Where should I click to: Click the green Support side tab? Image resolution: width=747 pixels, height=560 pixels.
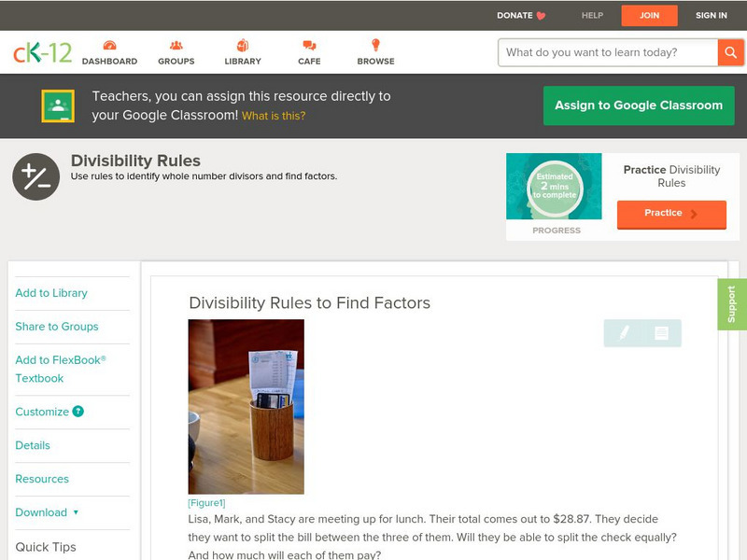point(732,304)
